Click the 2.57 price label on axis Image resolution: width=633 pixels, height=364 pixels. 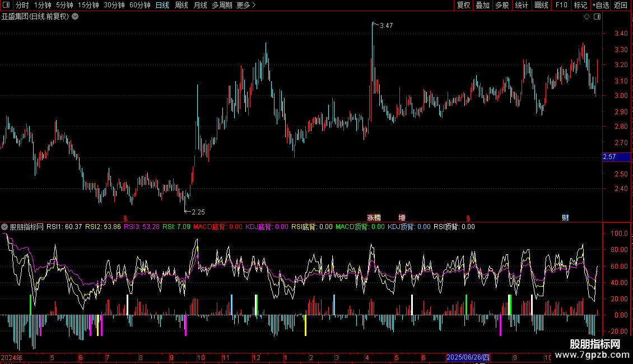pyautogui.click(x=616, y=157)
